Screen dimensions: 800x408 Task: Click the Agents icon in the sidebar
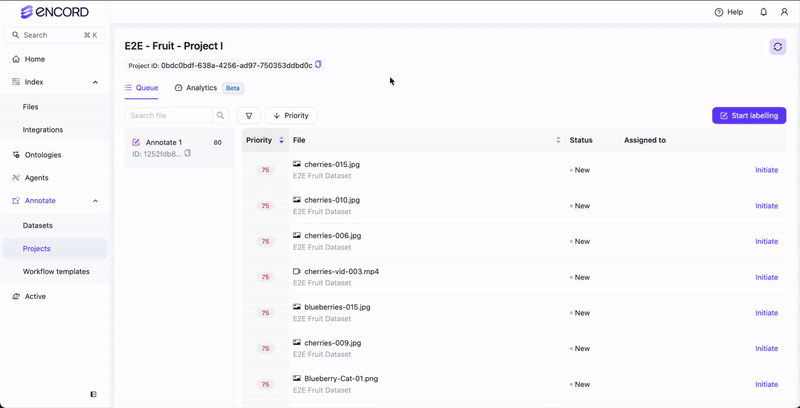(16, 178)
